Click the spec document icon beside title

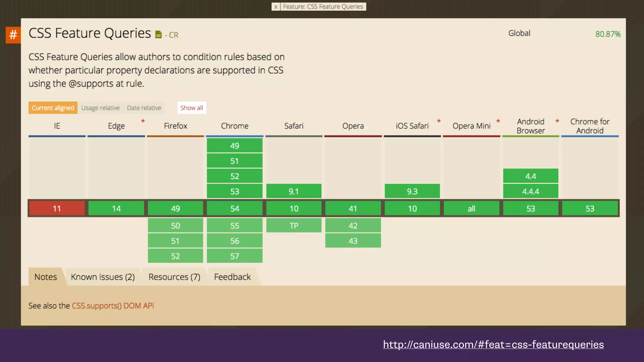pos(158,35)
